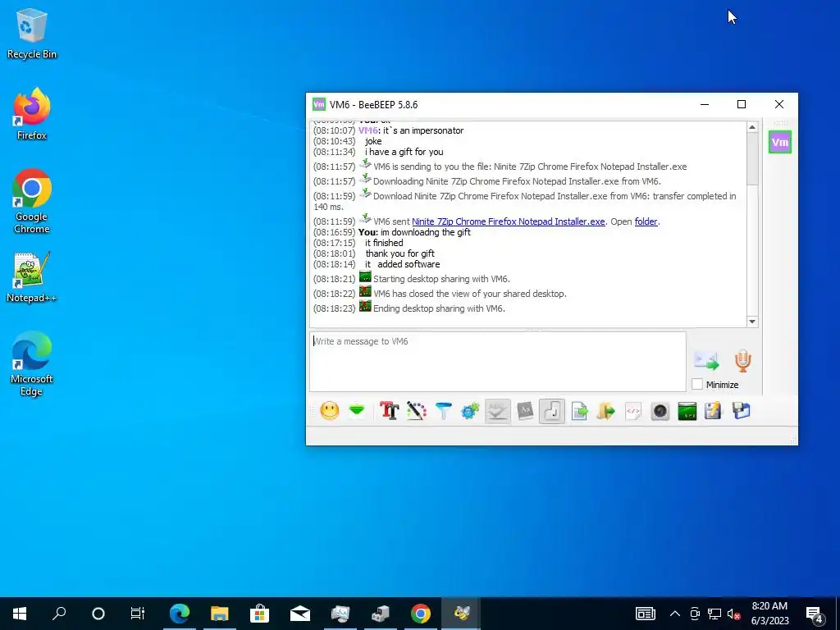
Task: Open Chrome from the taskbar
Action: pyautogui.click(x=421, y=614)
